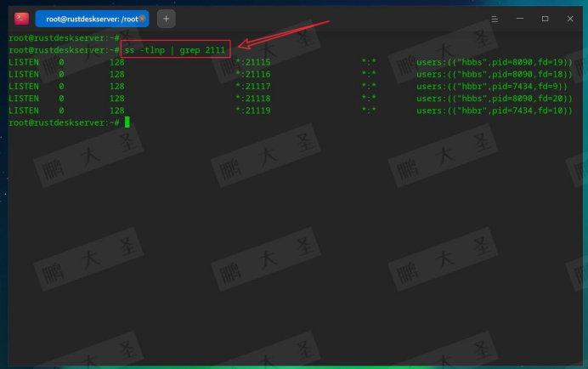Click the first empty root@rustdeskserver prompt line
The width and height of the screenshot is (588, 369).
[64, 38]
